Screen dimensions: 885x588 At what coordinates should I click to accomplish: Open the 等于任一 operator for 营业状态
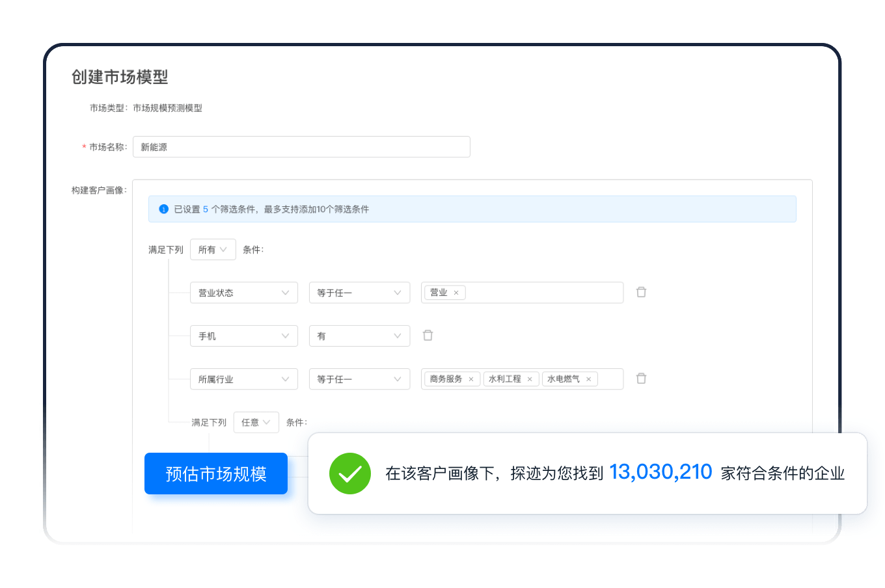click(x=359, y=293)
